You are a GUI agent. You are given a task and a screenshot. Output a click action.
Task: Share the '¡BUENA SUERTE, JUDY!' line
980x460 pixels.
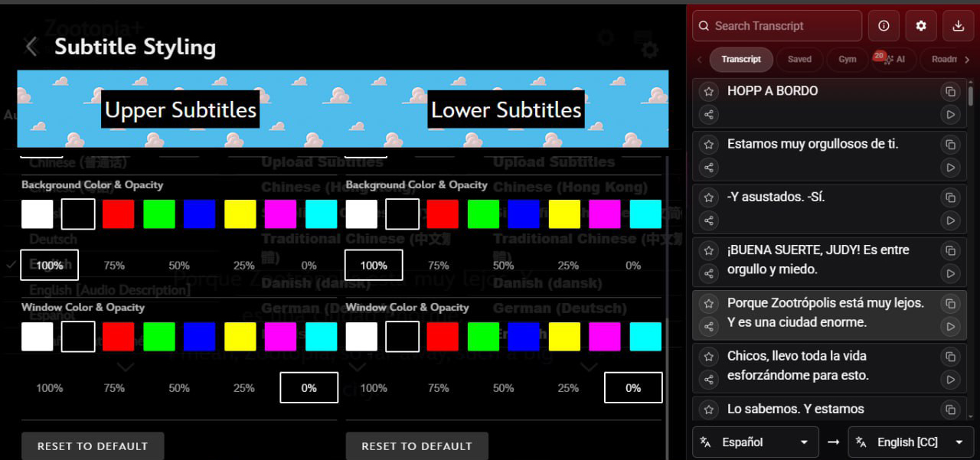click(x=709, y=273)
